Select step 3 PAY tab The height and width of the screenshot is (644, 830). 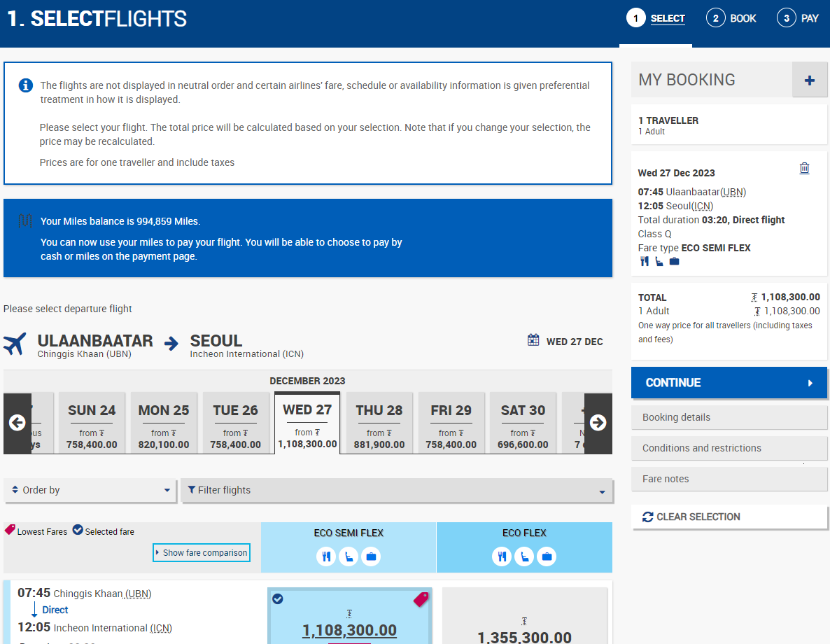click(x=798, y=18)
